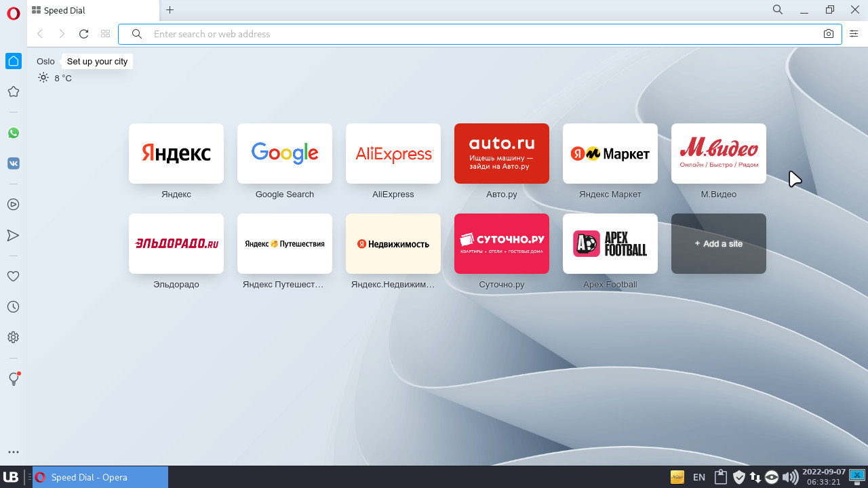Open sidebar setup three-dots menu

[x=13, y=452]
